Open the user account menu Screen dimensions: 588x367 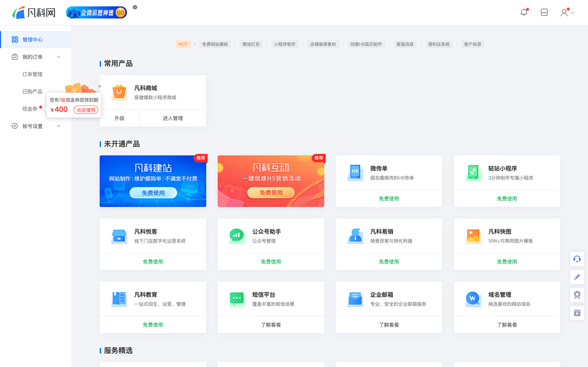click(x=567, y=12)
